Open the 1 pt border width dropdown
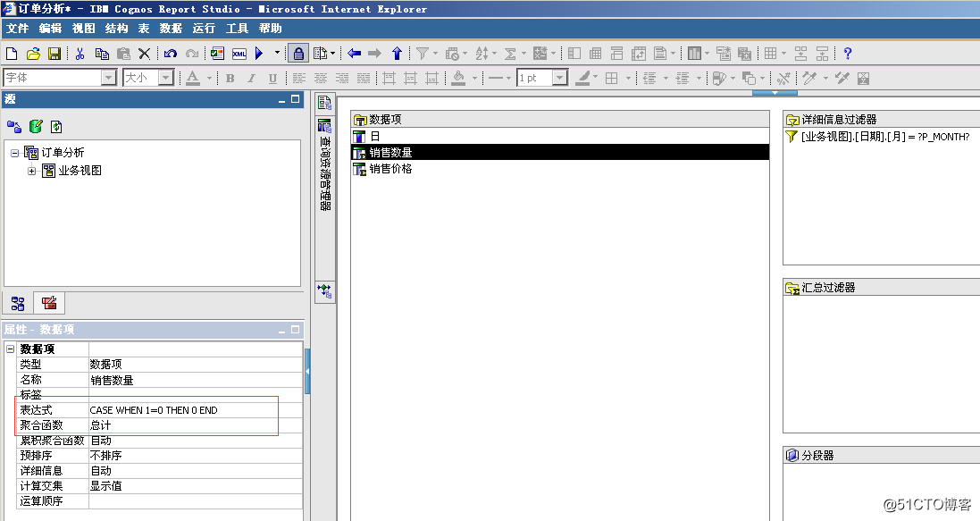The width and height of the screenshot is (980, 521). [560, 78]
